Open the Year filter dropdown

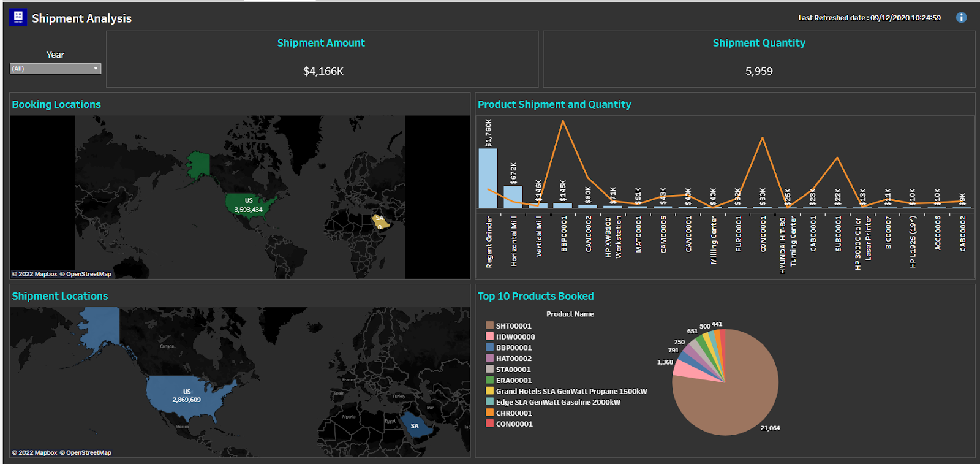pyautogui.click(x=55, y=69)
